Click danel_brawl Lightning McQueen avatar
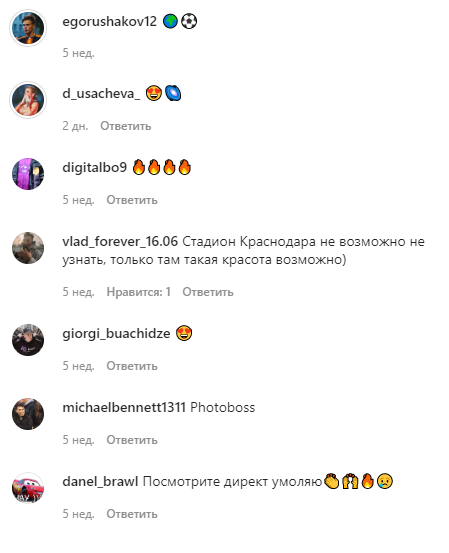This screenshot has width=449, height=553. tap(28, 488)
